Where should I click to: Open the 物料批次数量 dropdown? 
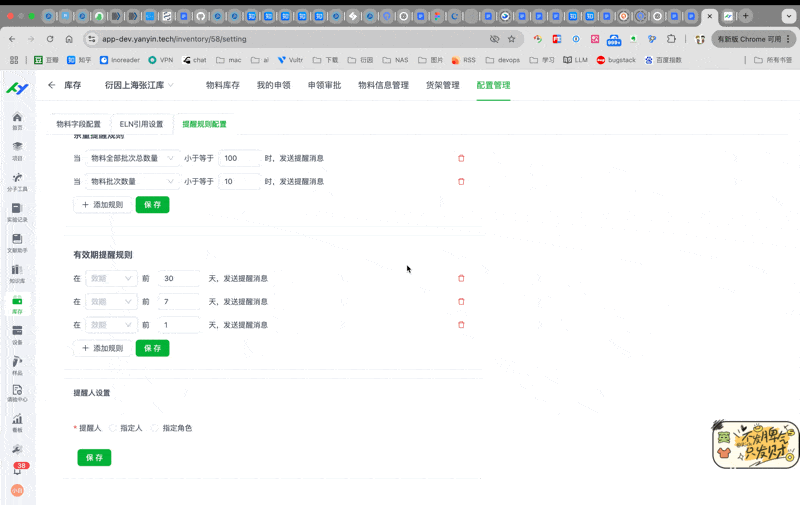coord(133,182)
